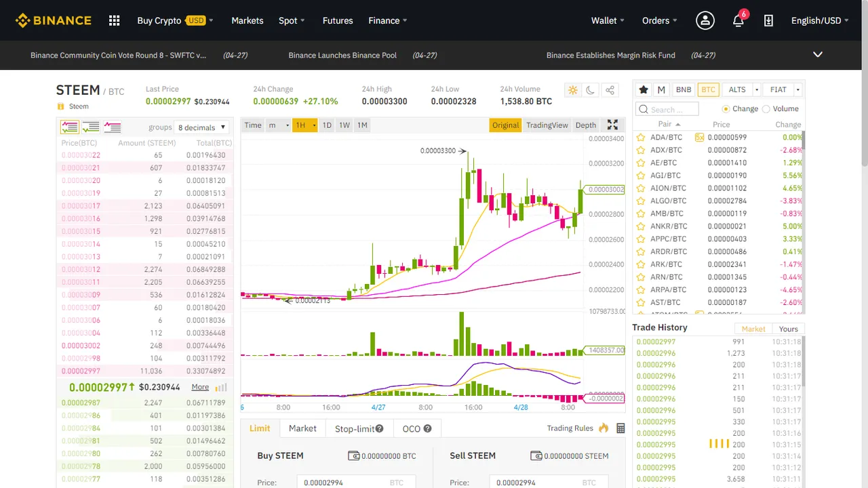
Task: Switch to light theme sun icon
Action: click(x=573, y=90)
